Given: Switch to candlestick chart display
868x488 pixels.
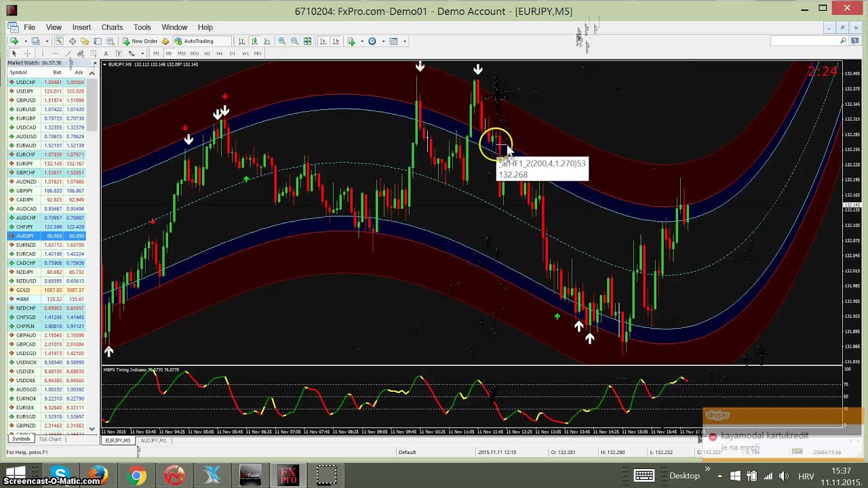Looking at the screenshot, I should point(254,41).
